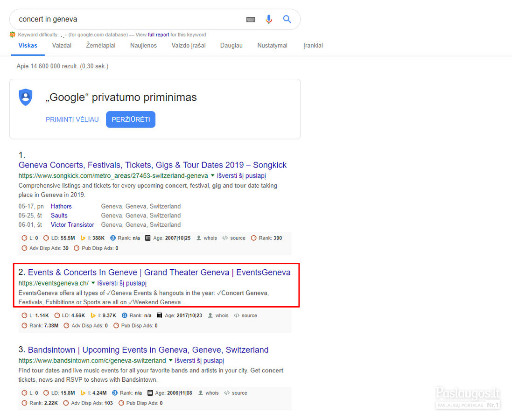Open the EventsGeneva result title

click(159, 273)
